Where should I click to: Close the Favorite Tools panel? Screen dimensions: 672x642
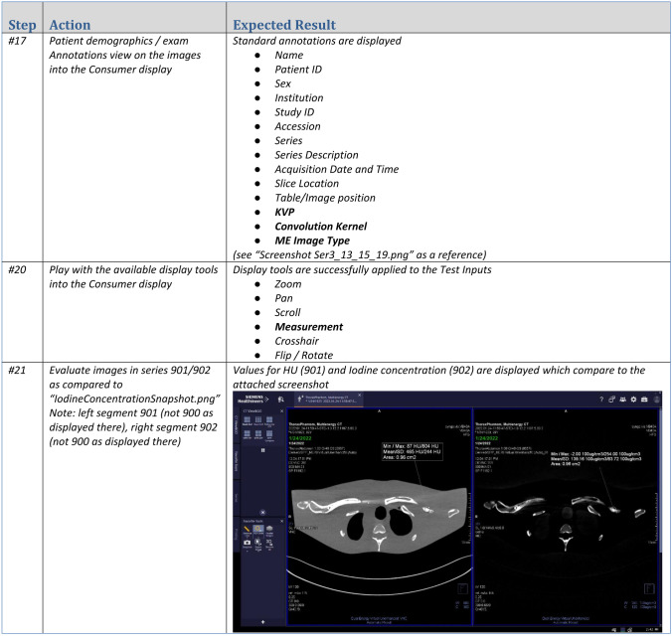coord(282,520)
